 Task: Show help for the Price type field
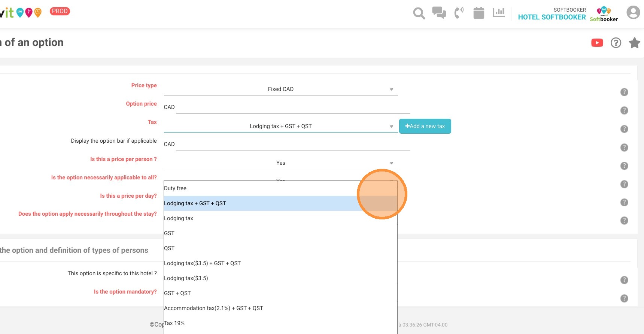(x=624, y=92)
